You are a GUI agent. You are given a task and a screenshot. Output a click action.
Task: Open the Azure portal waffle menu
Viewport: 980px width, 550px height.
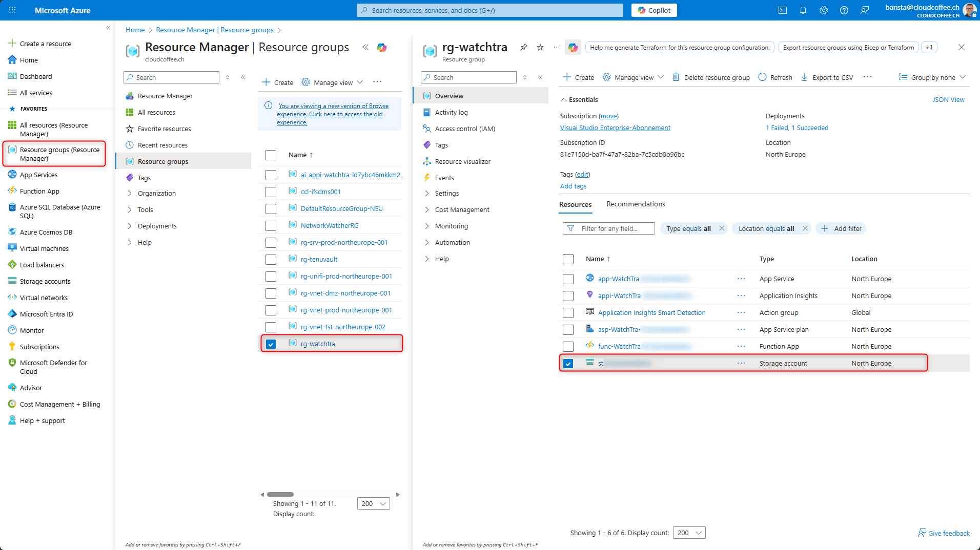pos(12,10)
